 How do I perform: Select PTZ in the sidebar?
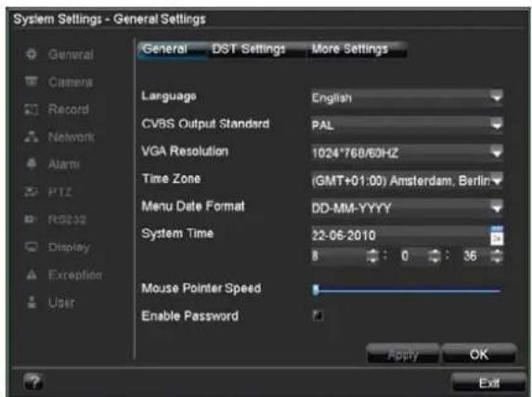(x=59, y=192)
